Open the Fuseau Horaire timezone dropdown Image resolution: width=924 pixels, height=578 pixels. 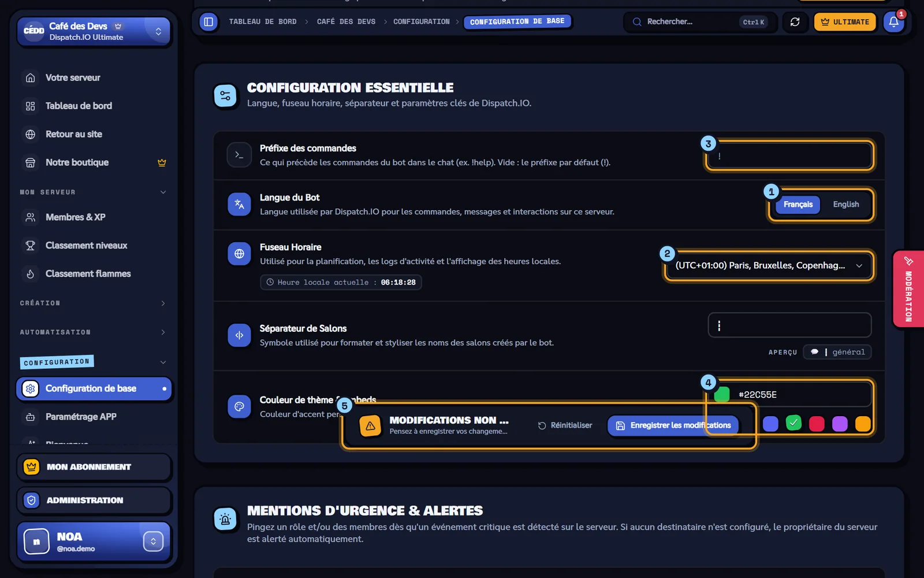(x=769, y=266)
